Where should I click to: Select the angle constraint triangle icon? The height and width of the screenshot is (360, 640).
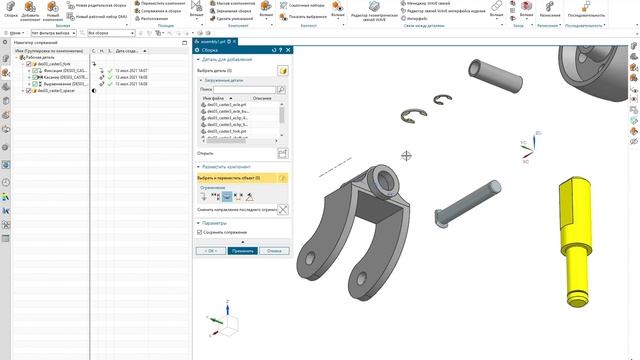tap(249, 197)
